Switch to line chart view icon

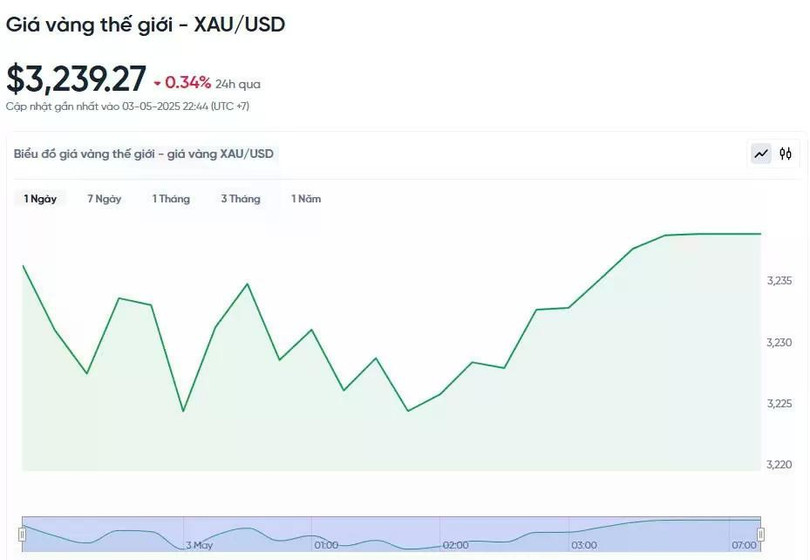761,153
